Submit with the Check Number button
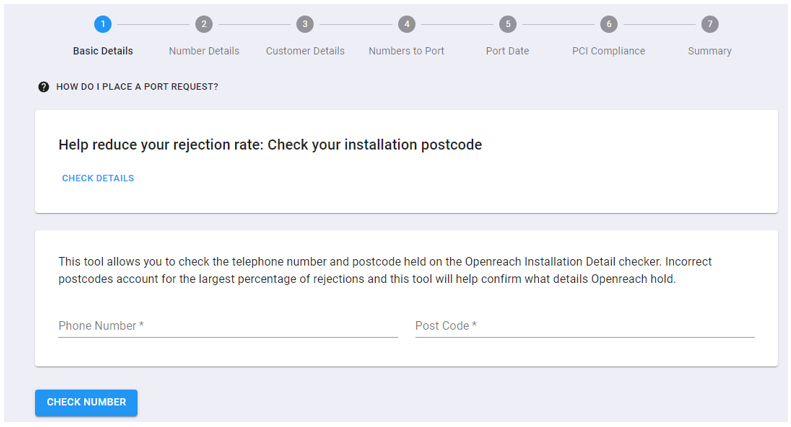The image size is (791, 427). pos(86,403)
